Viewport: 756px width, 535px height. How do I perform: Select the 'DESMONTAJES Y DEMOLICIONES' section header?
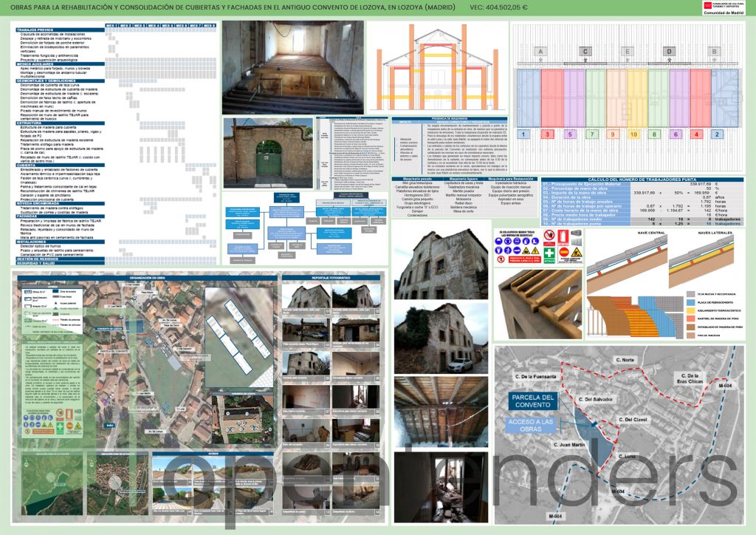pyautogui.click(x=60, y=81)
